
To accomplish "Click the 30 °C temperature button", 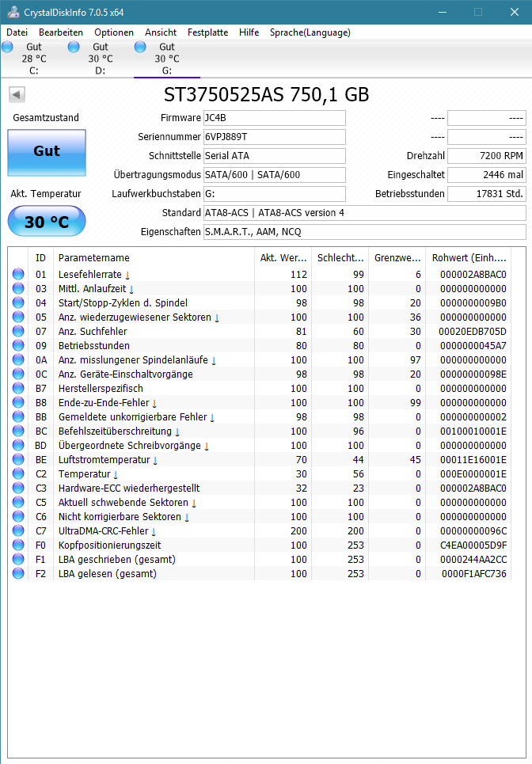I will (x=47, y=222).
